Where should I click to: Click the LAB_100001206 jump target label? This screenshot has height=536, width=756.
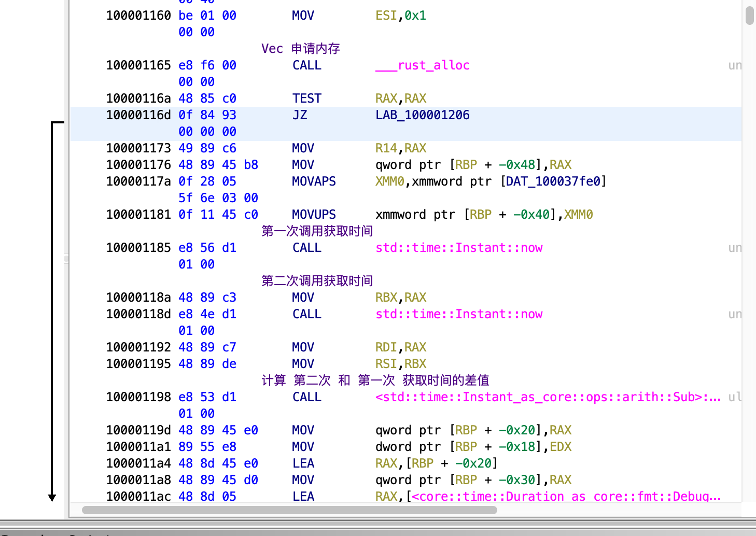click(x=422, y=115)
